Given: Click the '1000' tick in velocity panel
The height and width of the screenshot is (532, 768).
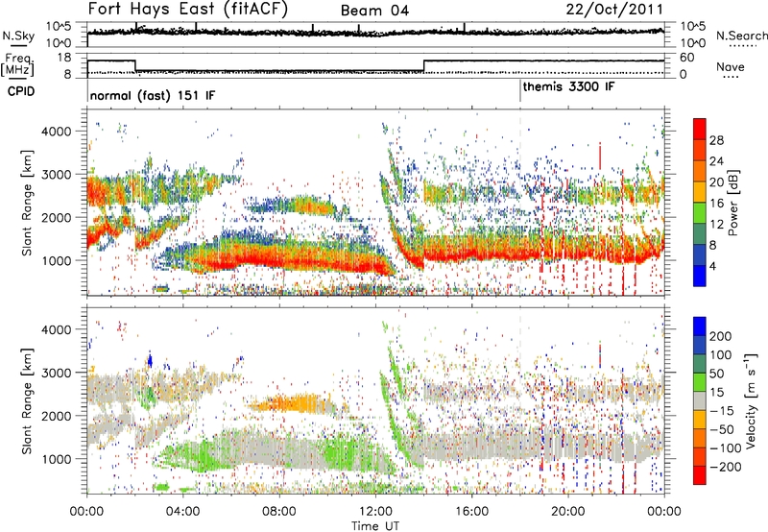Looking at the screenshot, I should click(x=57, y=459).
